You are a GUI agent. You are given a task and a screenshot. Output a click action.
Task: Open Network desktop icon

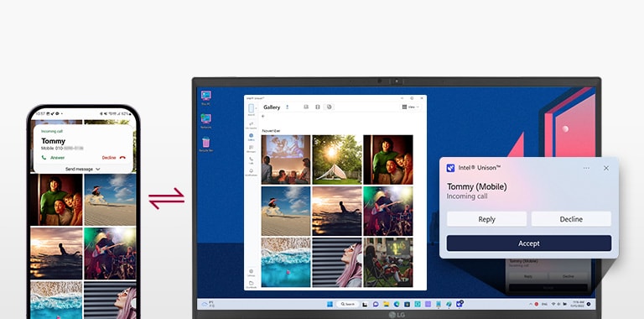(x=205, y=121)
